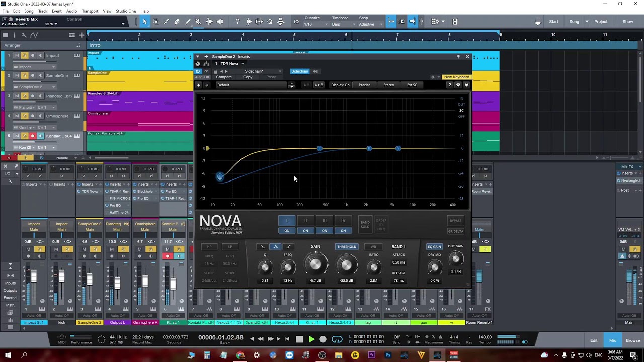Click the A > B button
This screenshot has width=644, height=362.
coord(319,85)
